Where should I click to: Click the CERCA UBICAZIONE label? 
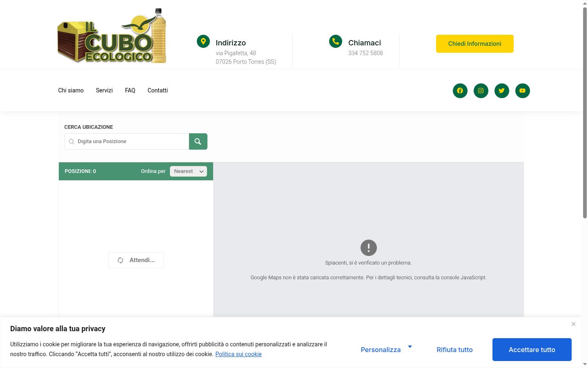coord(89,127)
